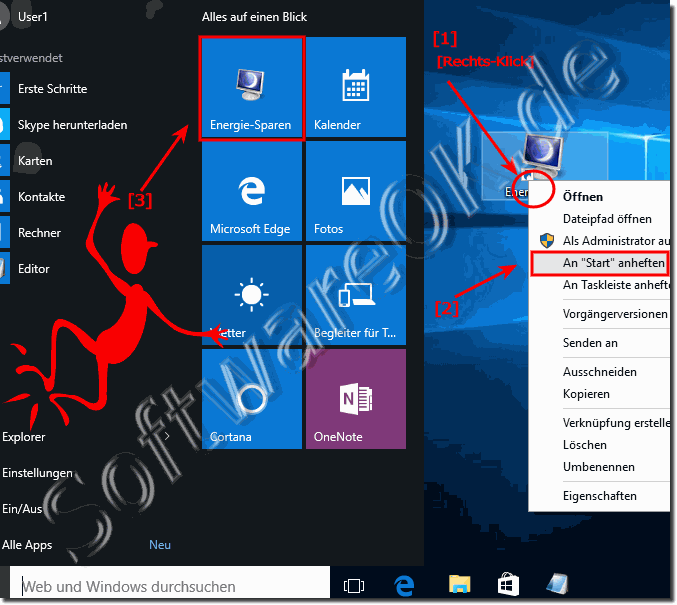Open Editor from the app list
Image resolution: width=677 pixels, height=605 pixels.
(34, 269)
